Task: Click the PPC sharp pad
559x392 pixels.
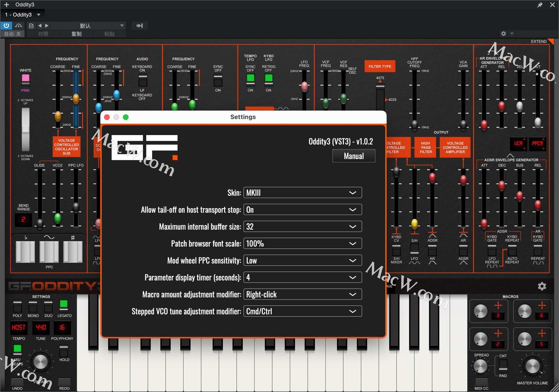Action: pos(73,252)
